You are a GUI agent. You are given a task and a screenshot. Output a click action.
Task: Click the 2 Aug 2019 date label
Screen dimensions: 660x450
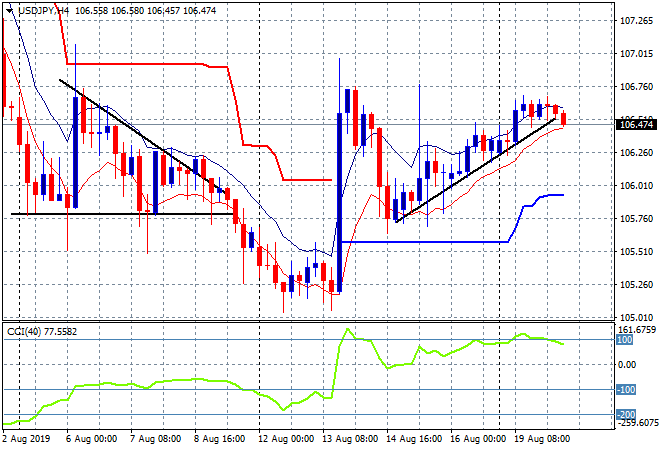click(x=26, y=439)
